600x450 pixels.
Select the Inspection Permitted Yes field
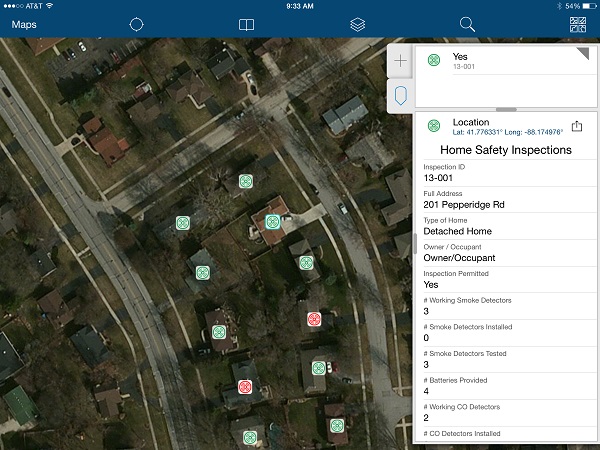pyautogui.click(x=509, y=280)
